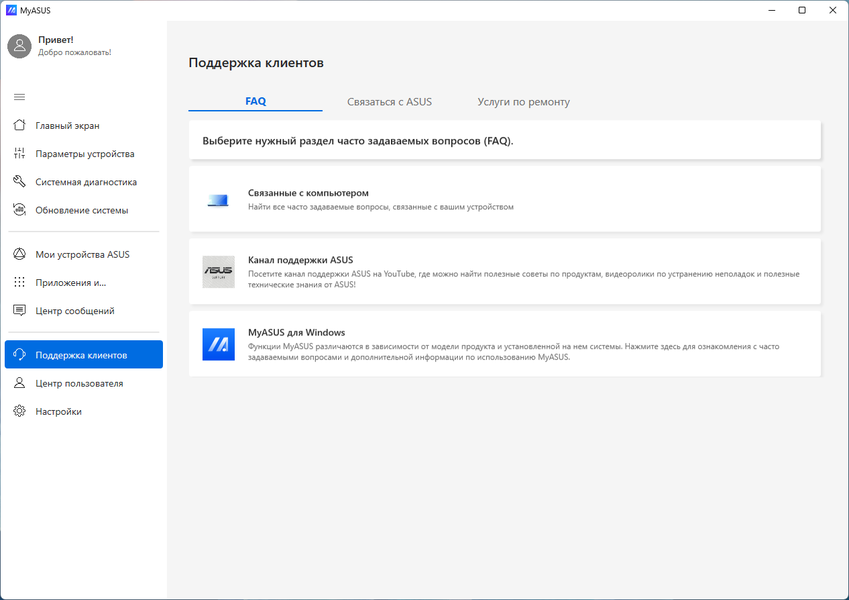The height and width of the screenshot is (600, 849).
Task: Click the sliders icon for Параметры устройства
Action: 19,153
